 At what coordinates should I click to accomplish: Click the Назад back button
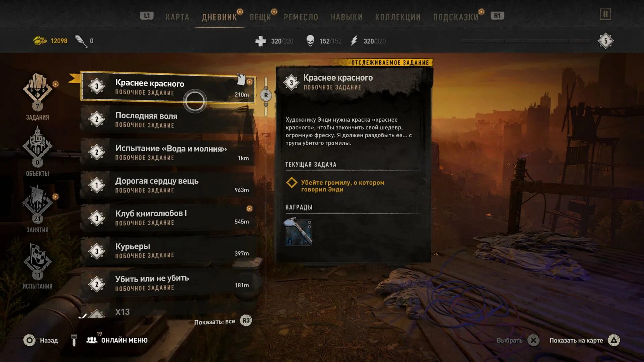[40, 340]
